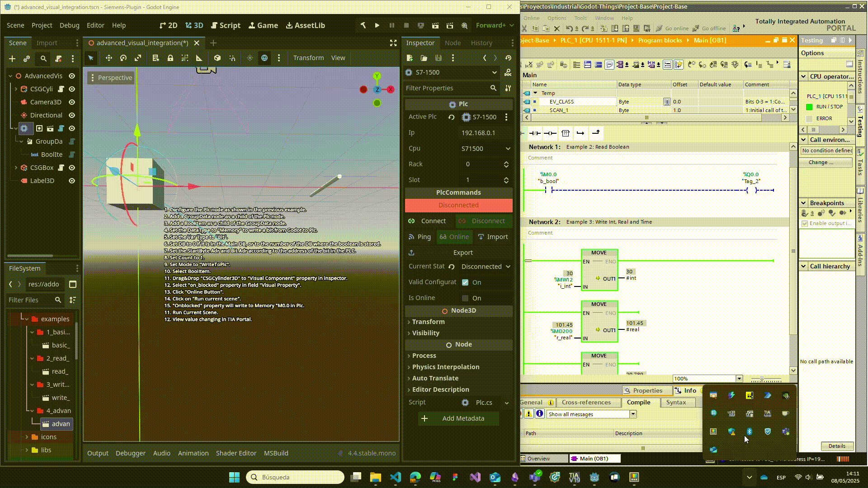Select the Move mode tool in viewport toolbar
Screen dimensions: 868x488
pyautogui.click(x=108, y=58)
